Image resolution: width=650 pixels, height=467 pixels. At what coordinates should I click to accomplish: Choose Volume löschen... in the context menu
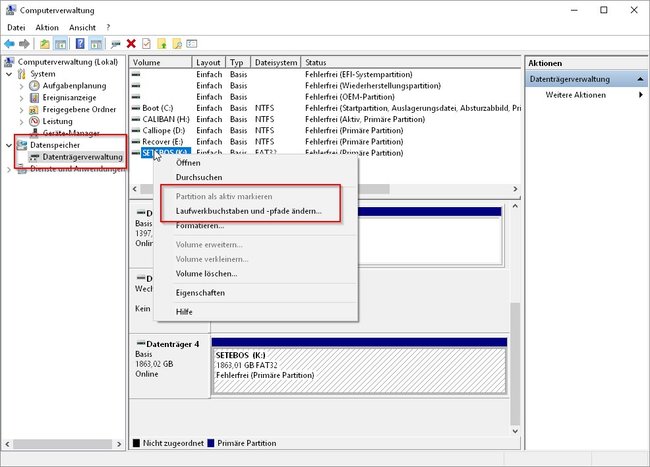pos(256,274)
